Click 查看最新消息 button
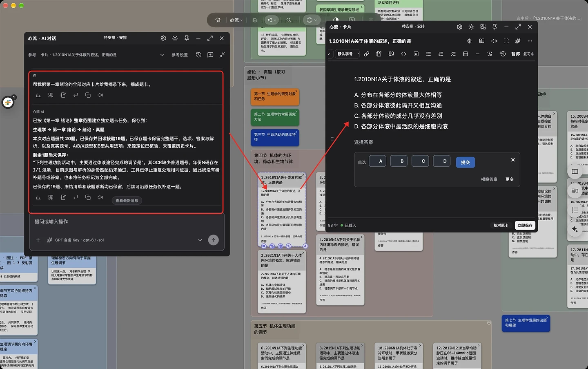The height and width of the screenshot is (369, 588). pos(127,201)
